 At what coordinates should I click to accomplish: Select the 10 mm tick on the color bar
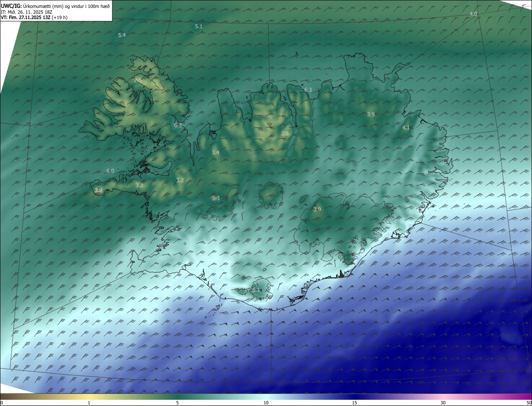click(266, 403)
